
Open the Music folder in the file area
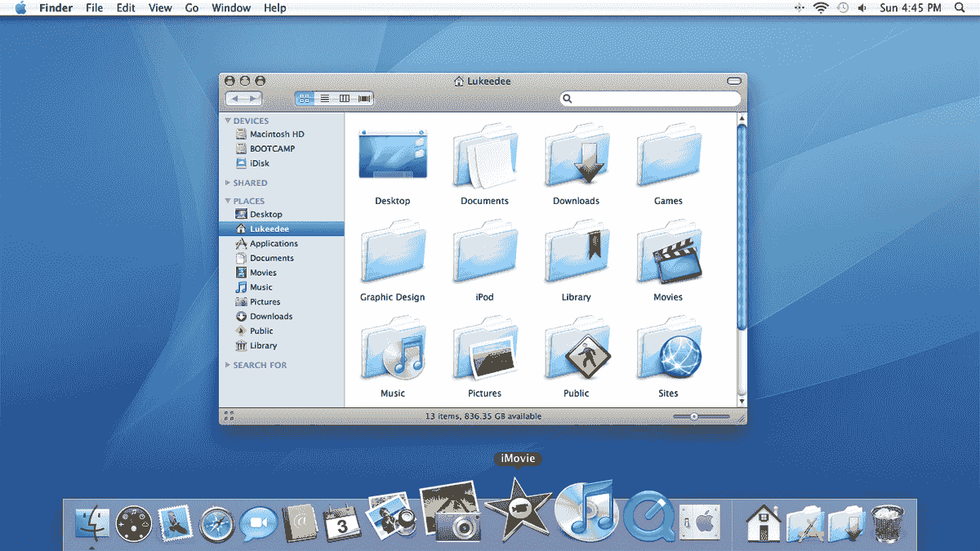(x=393, y=349)
